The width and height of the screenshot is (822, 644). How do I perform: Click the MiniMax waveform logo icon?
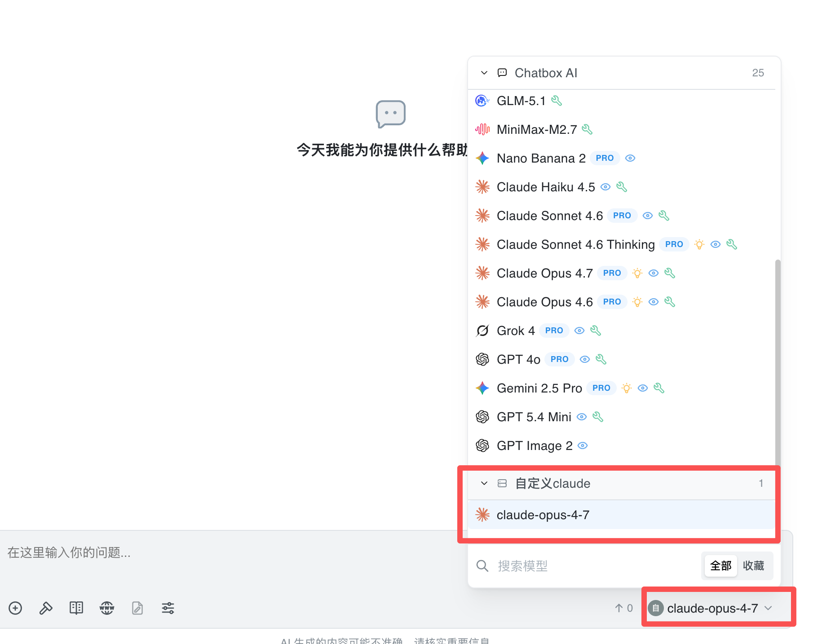click(x=482, y=129)
